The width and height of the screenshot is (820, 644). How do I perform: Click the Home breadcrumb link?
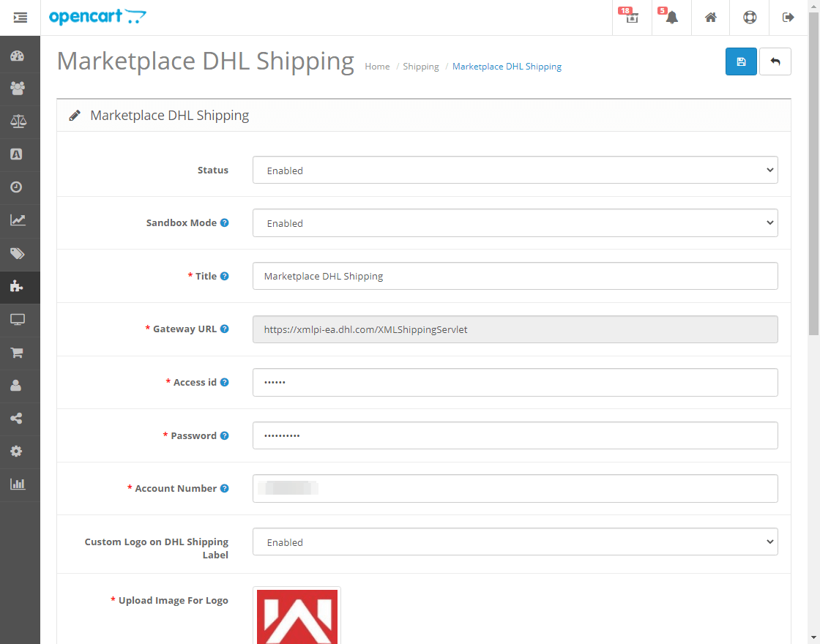377,67
